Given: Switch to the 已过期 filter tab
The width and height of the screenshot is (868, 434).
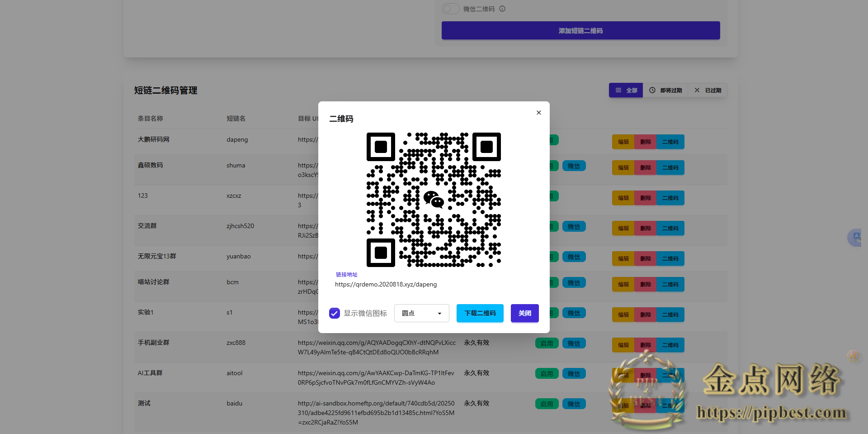Looking at the screenshot, I should pos(708,90).
